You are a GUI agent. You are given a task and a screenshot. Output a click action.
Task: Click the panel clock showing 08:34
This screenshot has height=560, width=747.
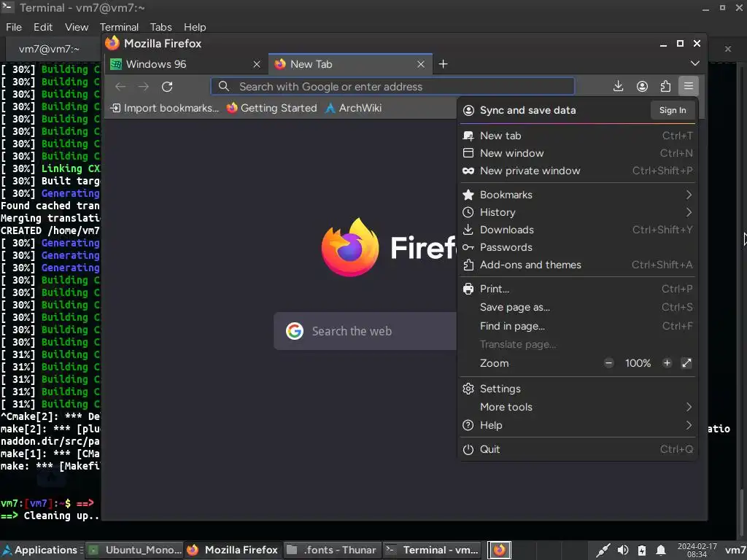[x=697, y=550]
